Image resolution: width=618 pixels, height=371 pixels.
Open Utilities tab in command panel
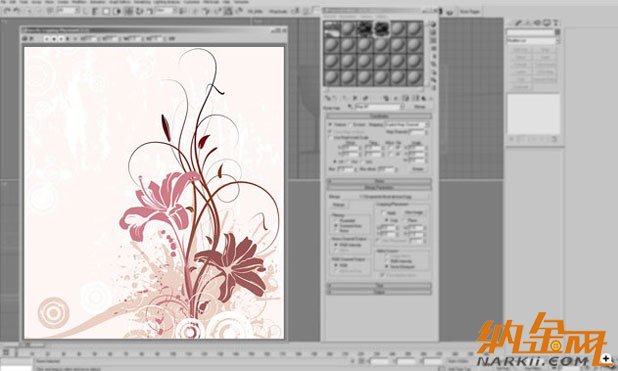click(556, 23)
